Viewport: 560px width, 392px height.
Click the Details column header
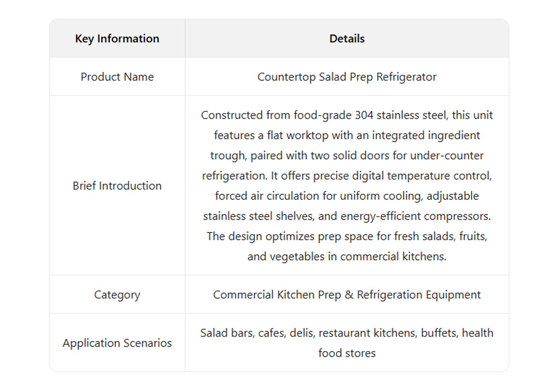click(x=347, y=39)
